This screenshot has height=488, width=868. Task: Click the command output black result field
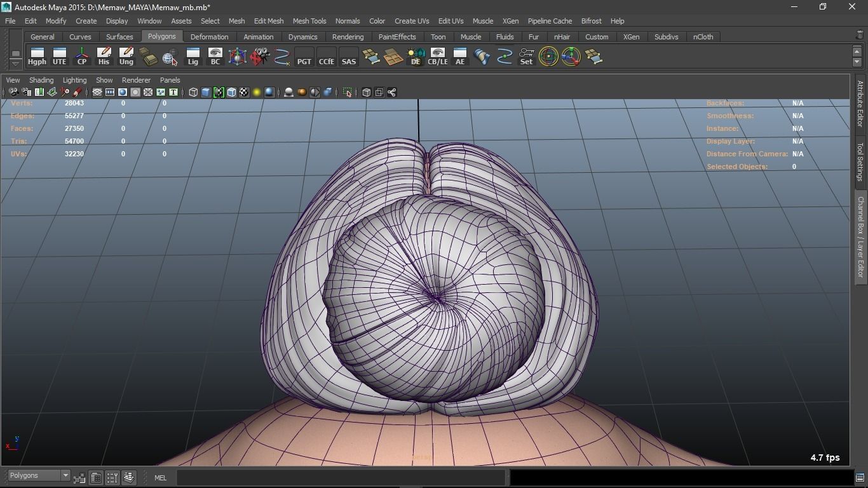pos(681,478)
